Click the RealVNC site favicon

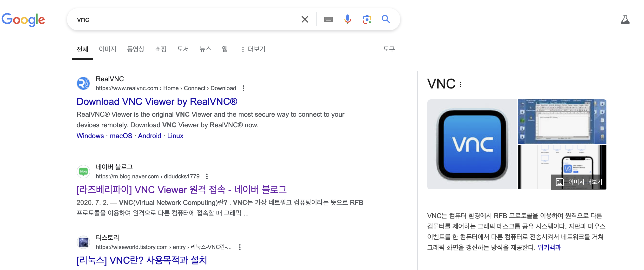pos(83,83)
